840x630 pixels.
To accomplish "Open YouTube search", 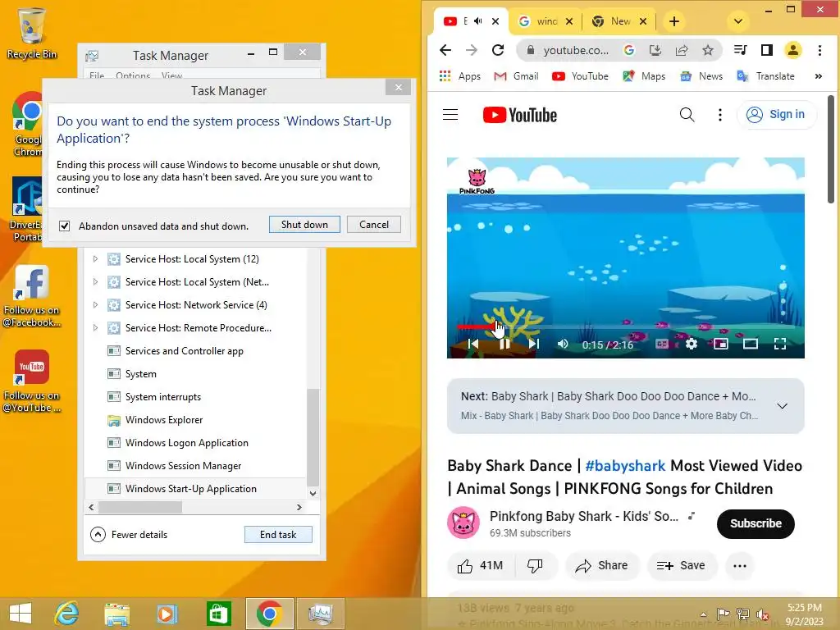I will tap(687, 115).
